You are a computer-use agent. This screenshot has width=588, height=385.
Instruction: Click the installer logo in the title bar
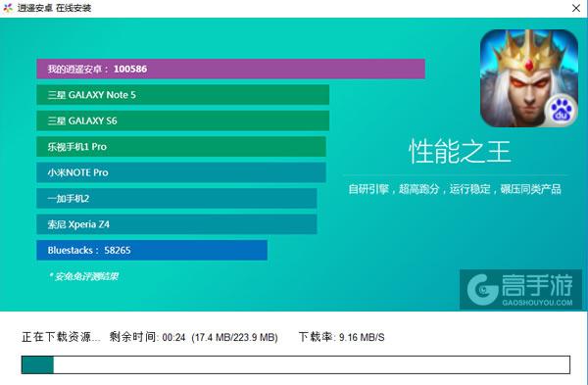click(8, 8)
